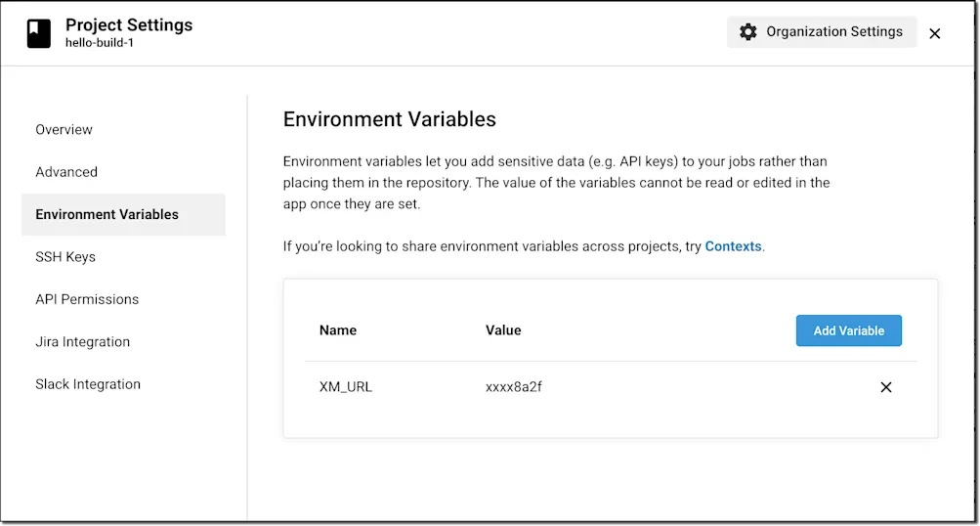
Task: Go to the Advanced settings section
Action: (66, 172)
